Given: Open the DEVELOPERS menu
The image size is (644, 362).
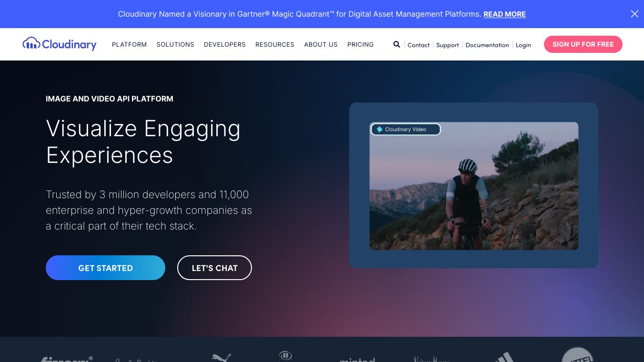Looking at the screenshot, I should click(225, 44).
